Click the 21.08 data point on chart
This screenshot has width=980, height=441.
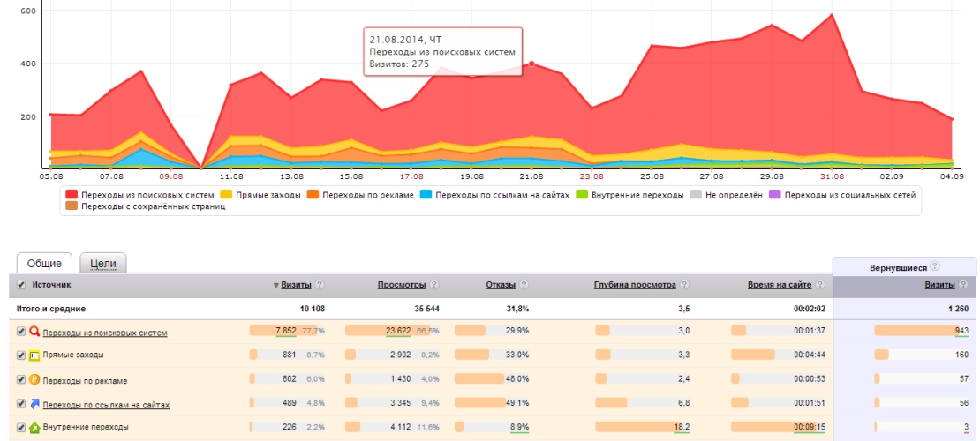click(531, 64)
